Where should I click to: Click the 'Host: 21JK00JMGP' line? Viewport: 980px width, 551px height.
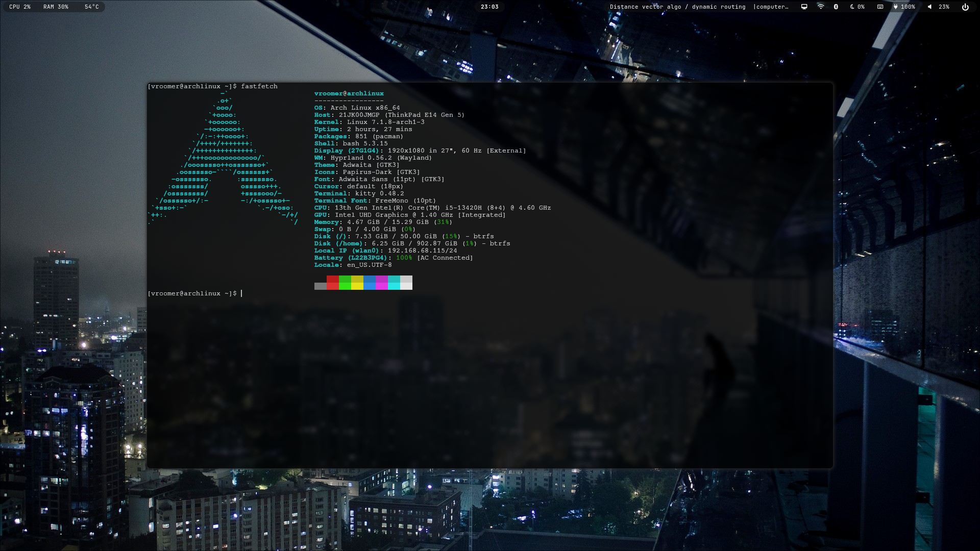389,115
